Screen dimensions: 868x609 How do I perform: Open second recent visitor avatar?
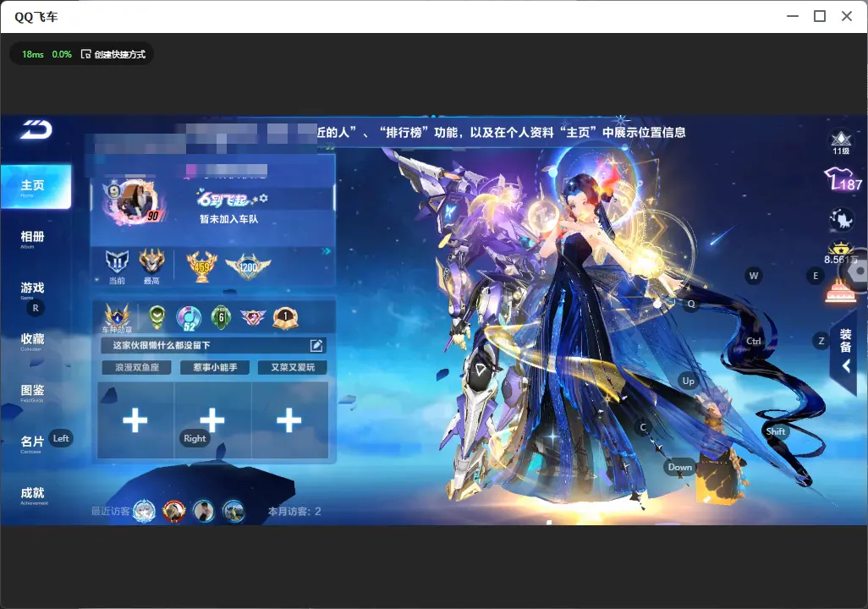173,511
